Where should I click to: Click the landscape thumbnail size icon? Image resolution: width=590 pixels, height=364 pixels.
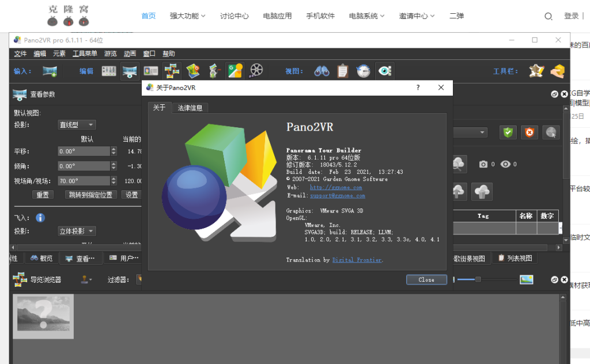(527, 279)
